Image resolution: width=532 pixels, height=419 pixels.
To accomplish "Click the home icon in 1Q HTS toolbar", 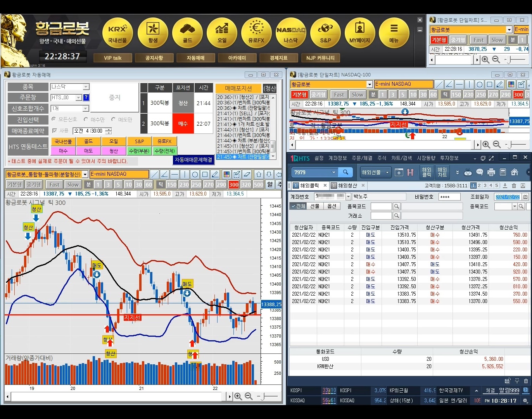I will (515, 172).
